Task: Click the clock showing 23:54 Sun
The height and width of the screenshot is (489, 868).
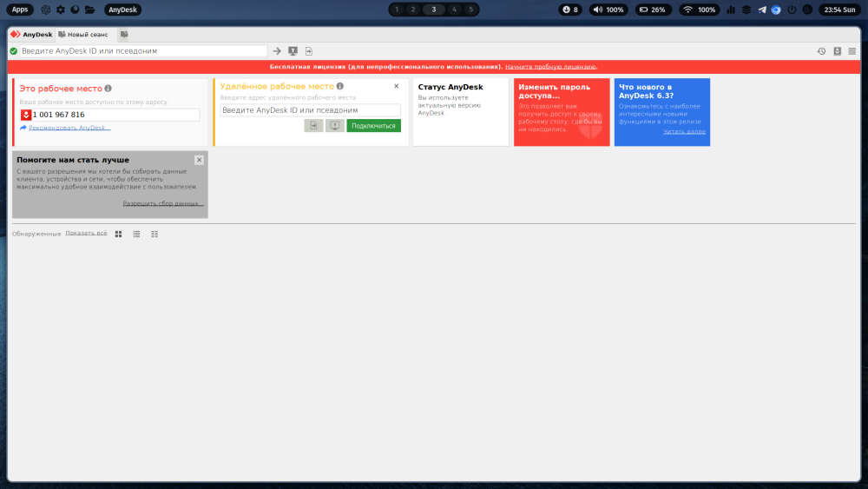Action: coord(839,10)
